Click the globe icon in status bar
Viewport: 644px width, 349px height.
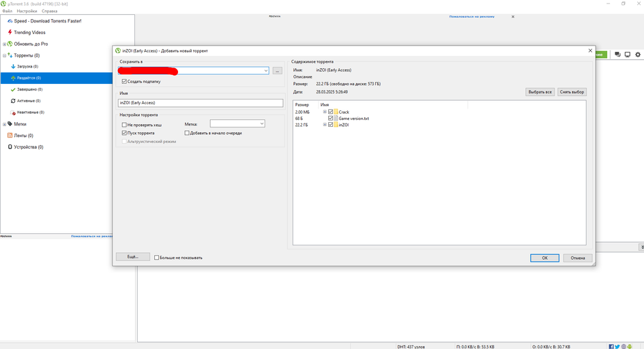[624, 347]
